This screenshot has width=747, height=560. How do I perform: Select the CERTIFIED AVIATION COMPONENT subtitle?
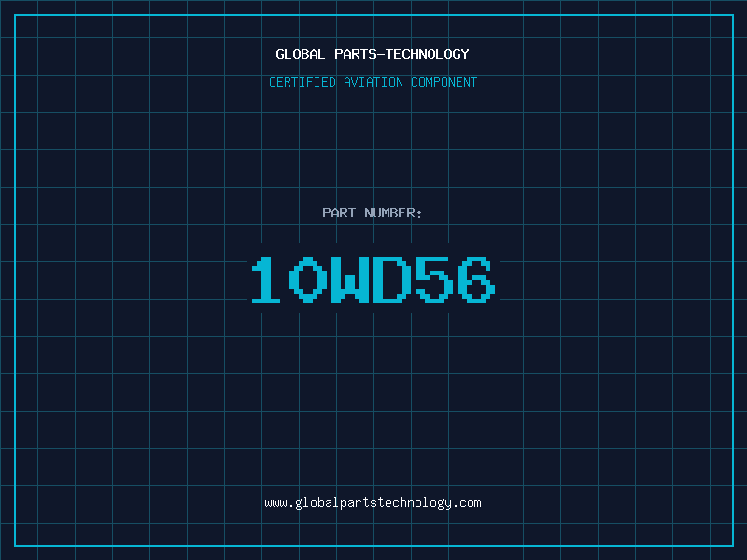pos(373,82)
